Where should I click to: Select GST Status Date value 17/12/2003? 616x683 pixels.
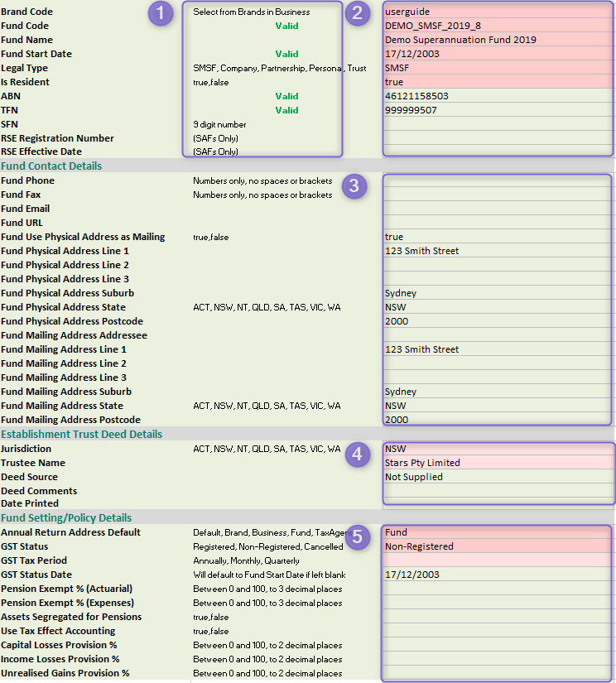coord(498,574)
